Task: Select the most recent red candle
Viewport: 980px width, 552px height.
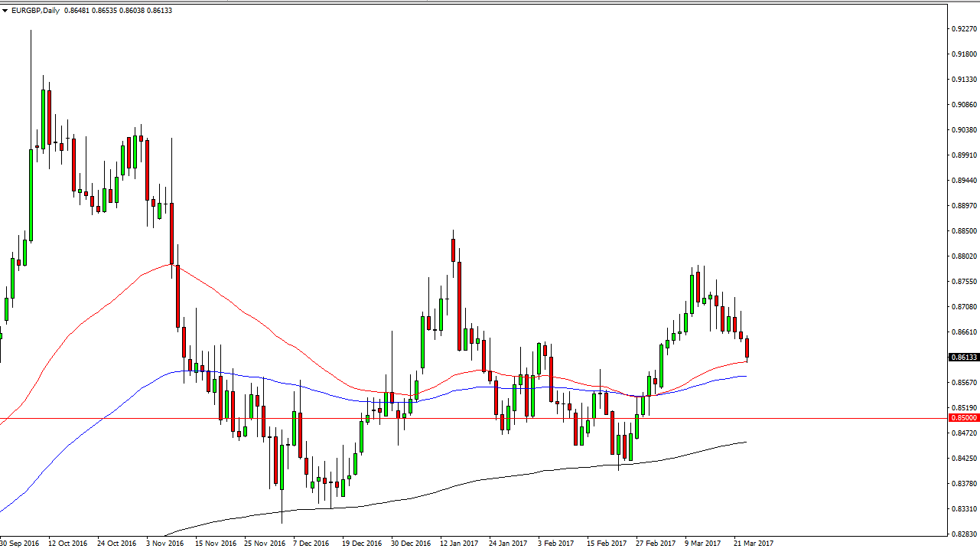Action: [x=747, y=348]
